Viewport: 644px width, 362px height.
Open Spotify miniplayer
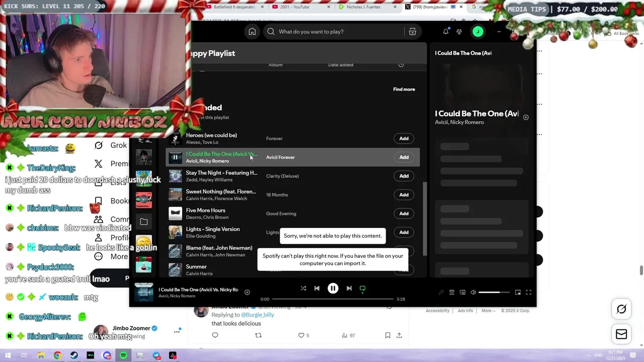pos(518,292)
